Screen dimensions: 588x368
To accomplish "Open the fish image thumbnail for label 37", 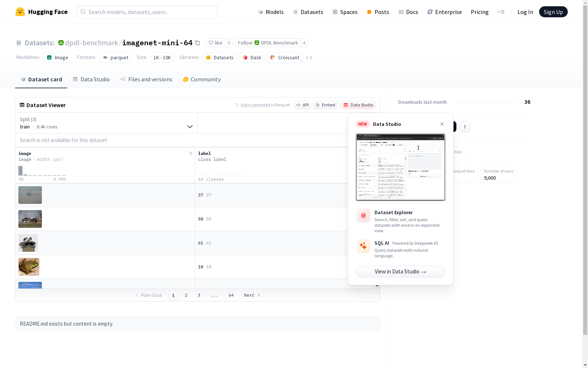I will click(x=30, y=195).
